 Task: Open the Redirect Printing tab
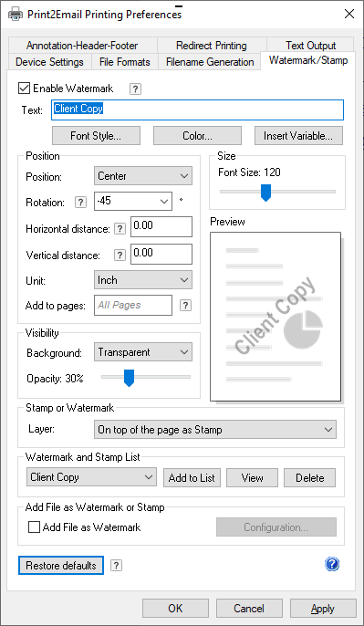(x=211, y=46)
